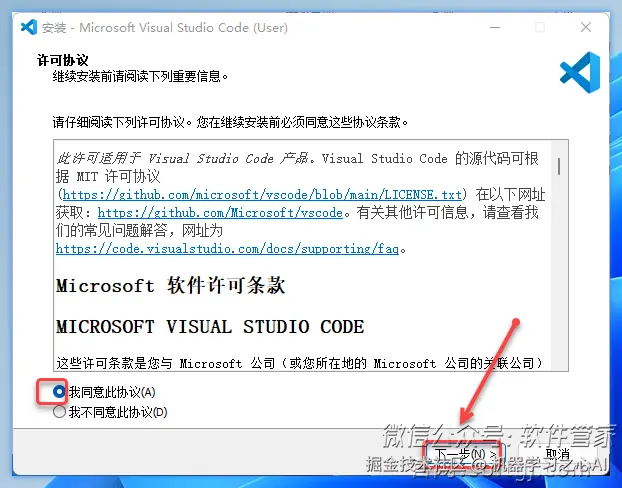This screenshot has height=488, width=622.
Task: Open the code.visualstudio.com FAQ link
Action: [227, 249]
